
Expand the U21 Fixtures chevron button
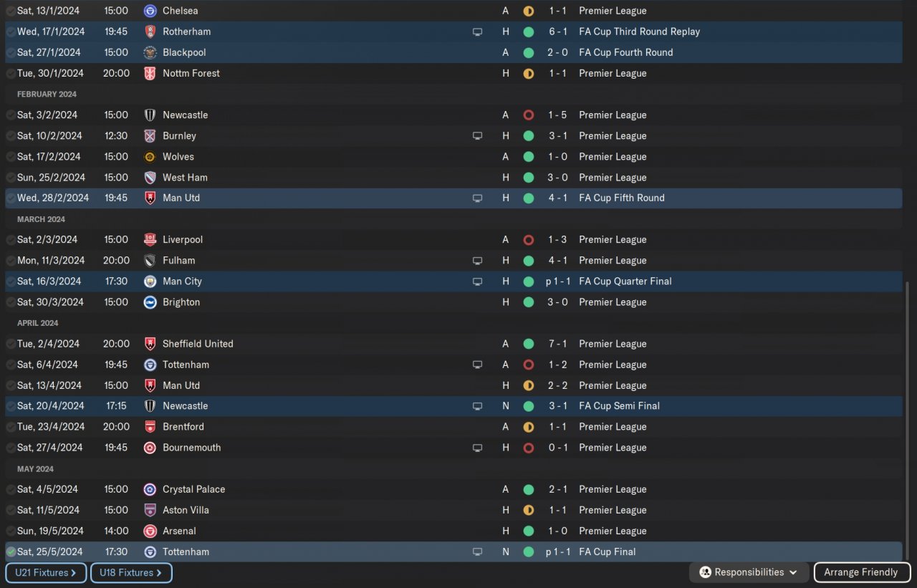point(46,573)
